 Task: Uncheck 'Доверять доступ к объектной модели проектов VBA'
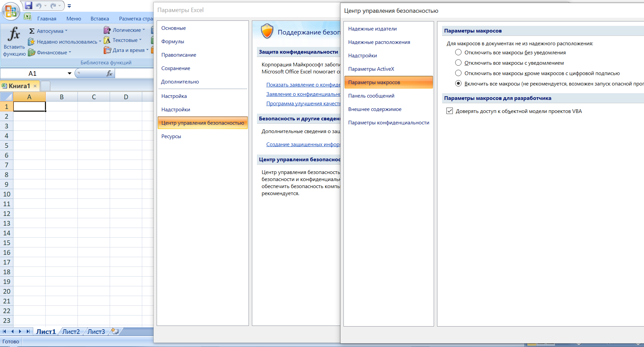tap(449, 111)
